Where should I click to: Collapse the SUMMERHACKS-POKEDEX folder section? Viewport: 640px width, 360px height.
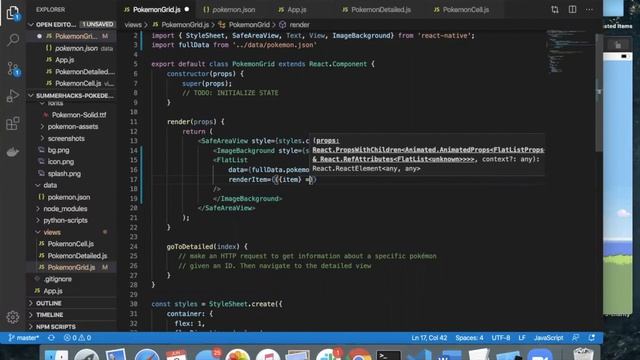pos(71,96)
